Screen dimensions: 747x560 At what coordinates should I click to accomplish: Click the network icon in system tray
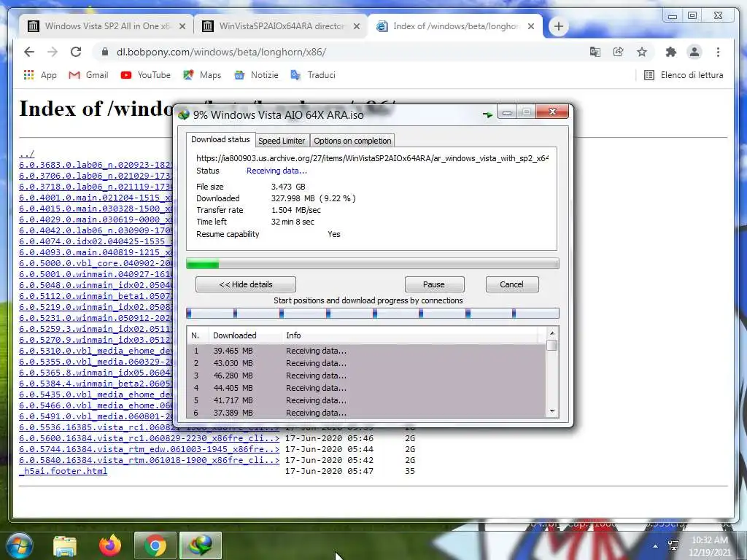point(673,545)
